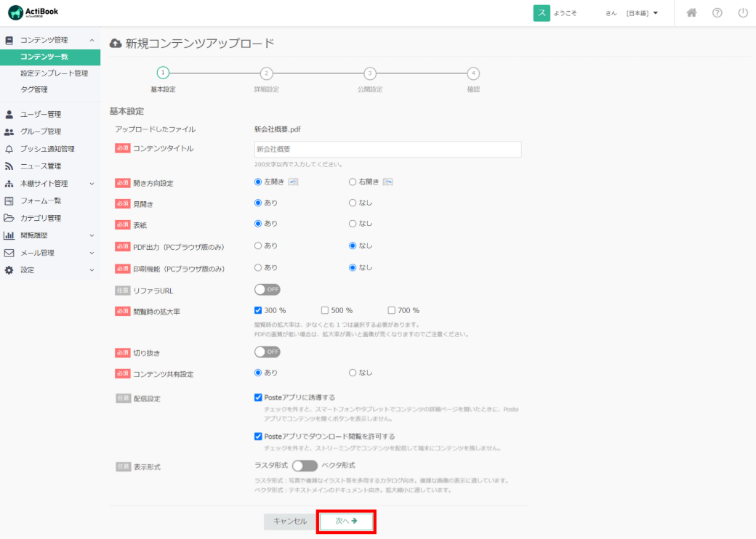Open 設定テンプレート管理 menu item
This screenshot has height=539, width=756.
[54, 73]
